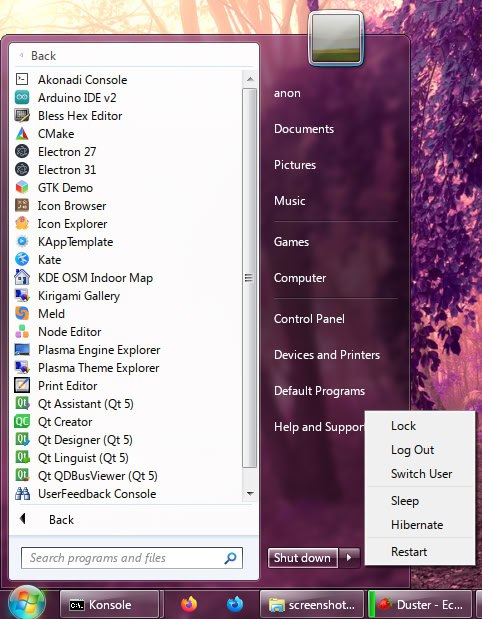The width and height of the screenshot is (482, 619).
Task: Click the search magnifier icon
Action: (x=230, y=558)
